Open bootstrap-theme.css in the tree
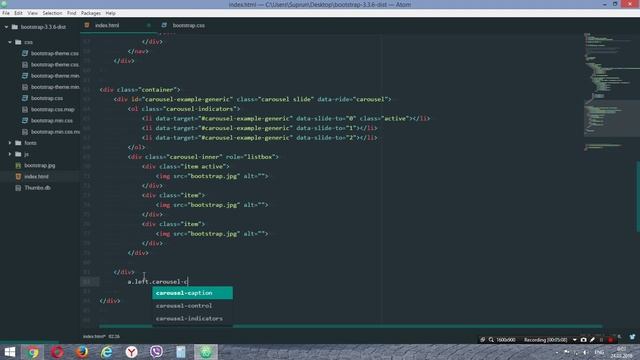640x360 pixels. point(54,53)
